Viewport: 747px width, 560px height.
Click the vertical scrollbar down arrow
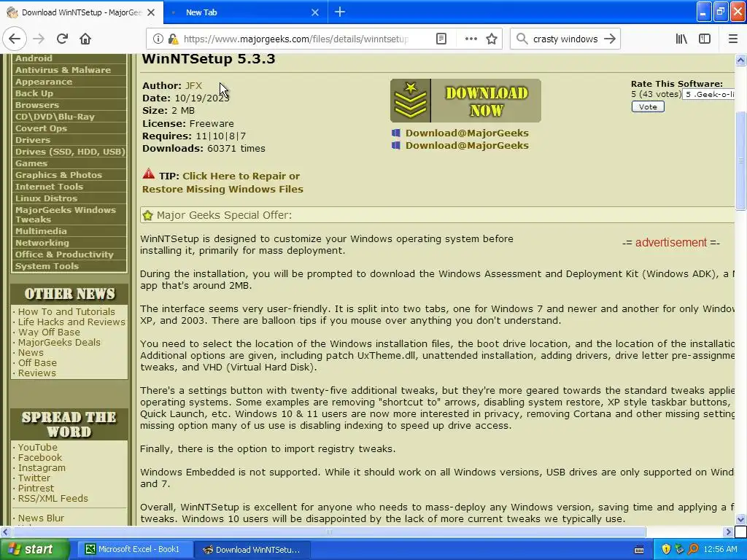coord(741,519)
